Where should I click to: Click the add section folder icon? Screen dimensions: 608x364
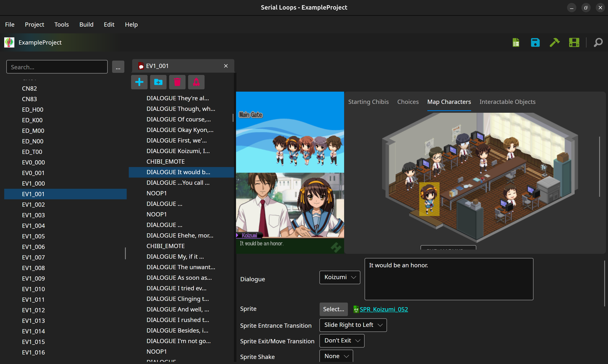click(158, 82)
